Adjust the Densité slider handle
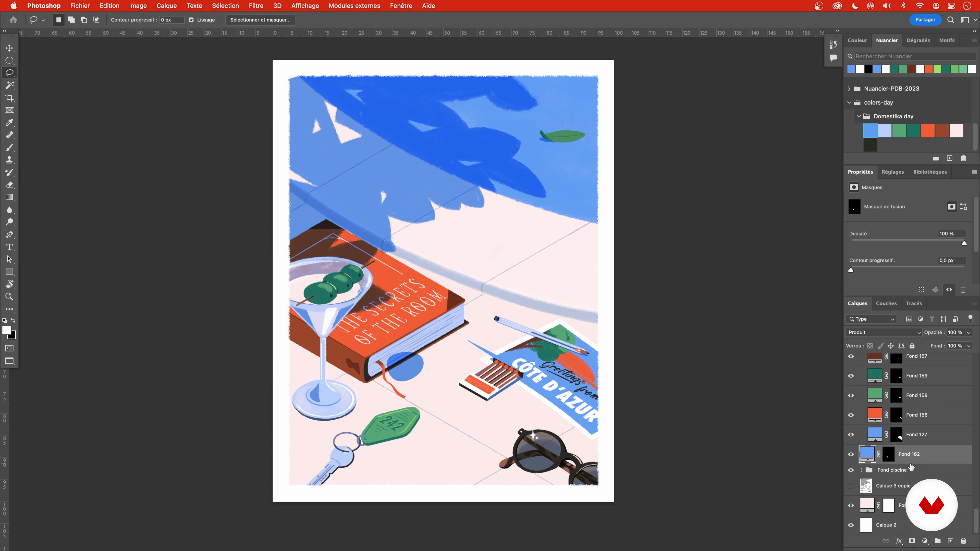Image resolution: width=980 pixels, height=551 pixels. click(964, 243)
